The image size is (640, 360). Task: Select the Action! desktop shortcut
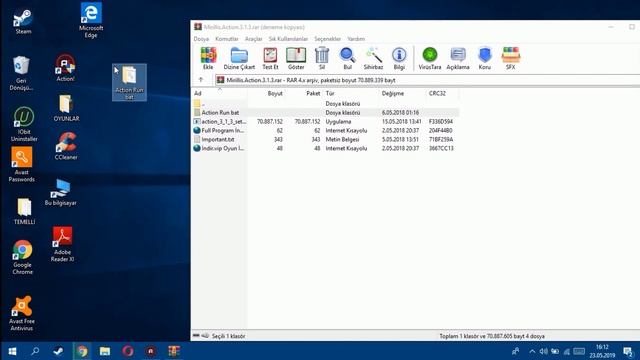tap(65, 68)
